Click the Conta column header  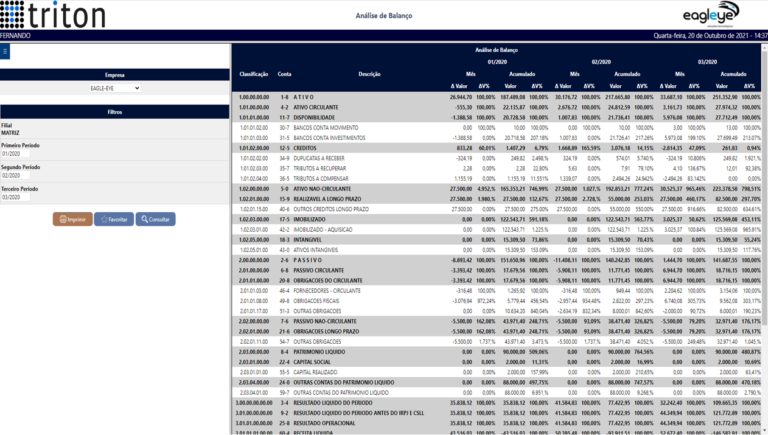click(285, 74)
